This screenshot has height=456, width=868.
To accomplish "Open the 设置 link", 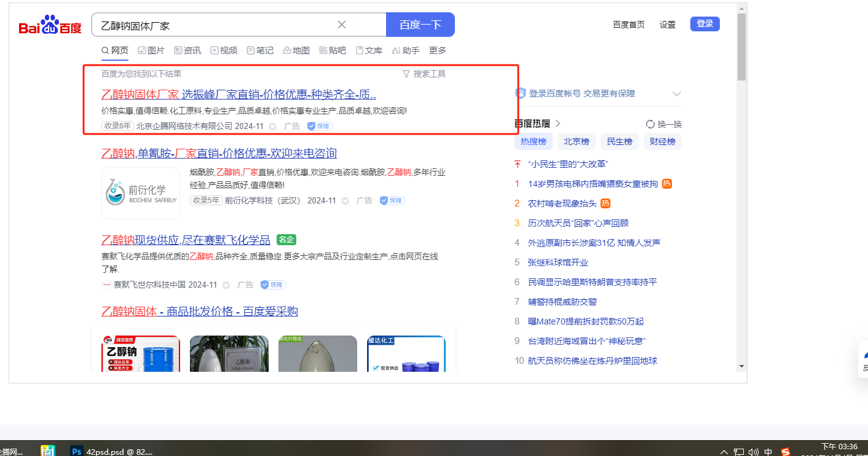I will 668,25.
